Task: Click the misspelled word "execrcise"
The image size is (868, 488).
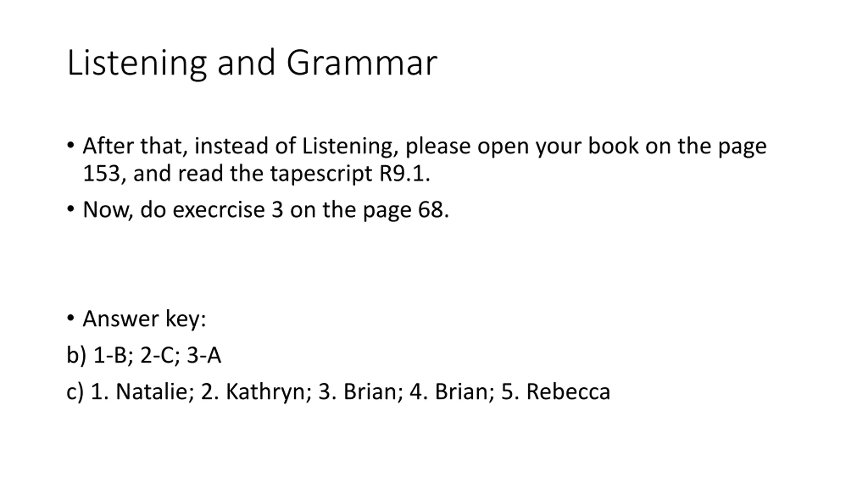Action: click(218, 210)
